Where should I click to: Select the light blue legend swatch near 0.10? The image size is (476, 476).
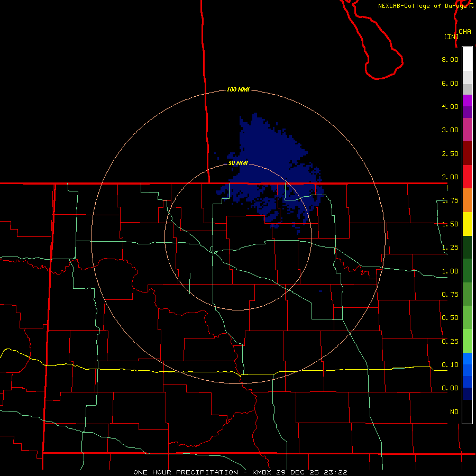coord(467,359)
